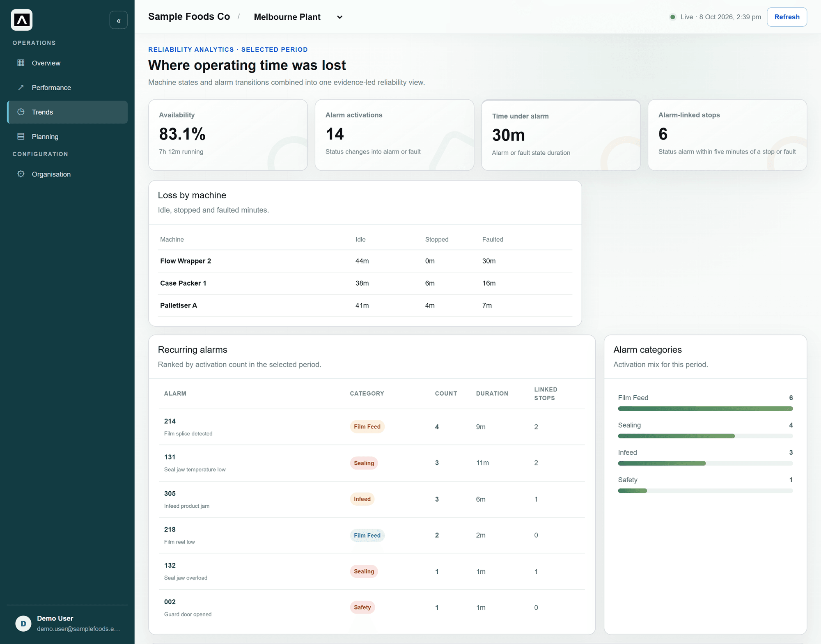Click the Performance arrow icon
The image size is (821, 644).
coord(21,87)
